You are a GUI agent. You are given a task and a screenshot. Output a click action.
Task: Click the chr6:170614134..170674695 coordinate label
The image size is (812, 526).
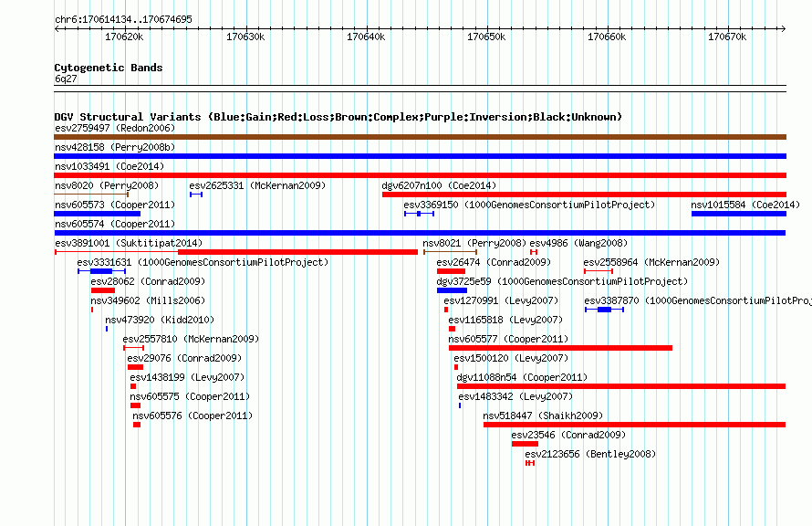tap(123, 20)
